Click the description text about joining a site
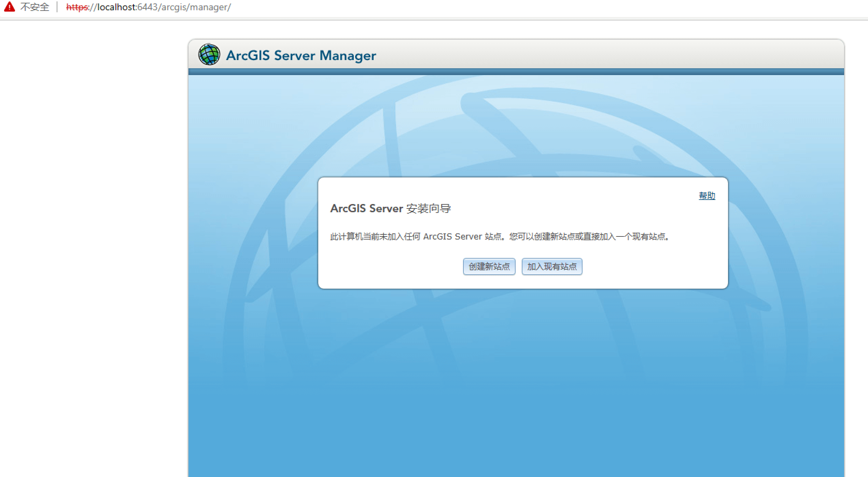The height and width of the screenshot is (477, 868). [x=499, y=236]
